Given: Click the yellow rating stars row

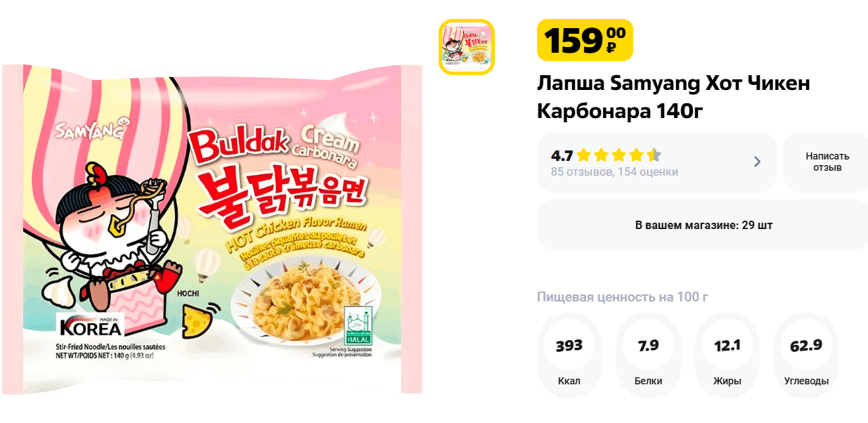Looking at the screenshot, I should 618,155.
